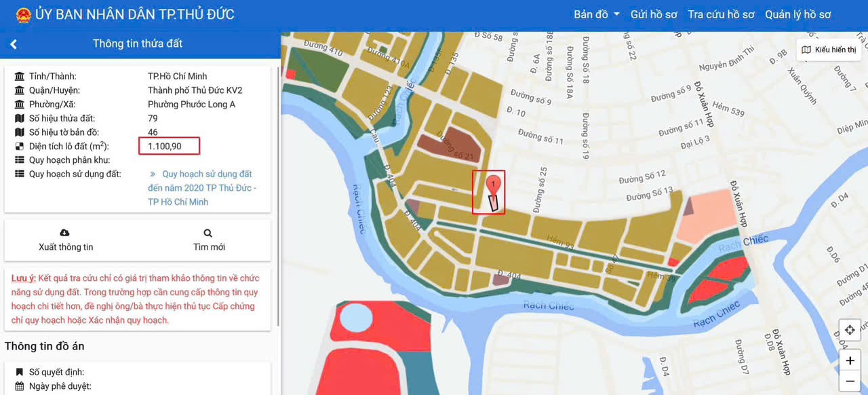Click the cloud download icon above Xuất thông tin

(x=65, y=233)
